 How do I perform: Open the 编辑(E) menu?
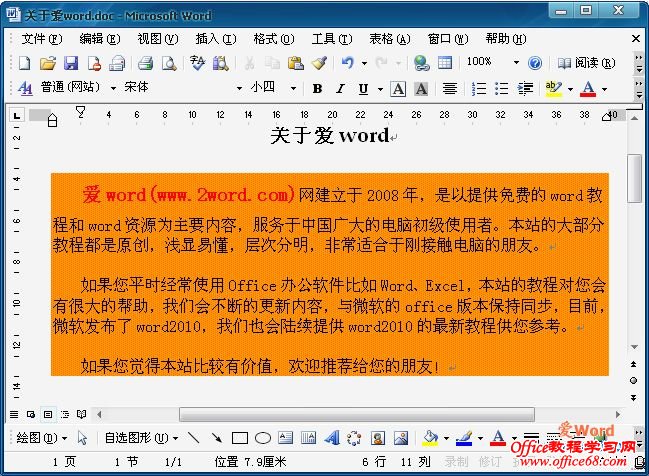[100, 39]
